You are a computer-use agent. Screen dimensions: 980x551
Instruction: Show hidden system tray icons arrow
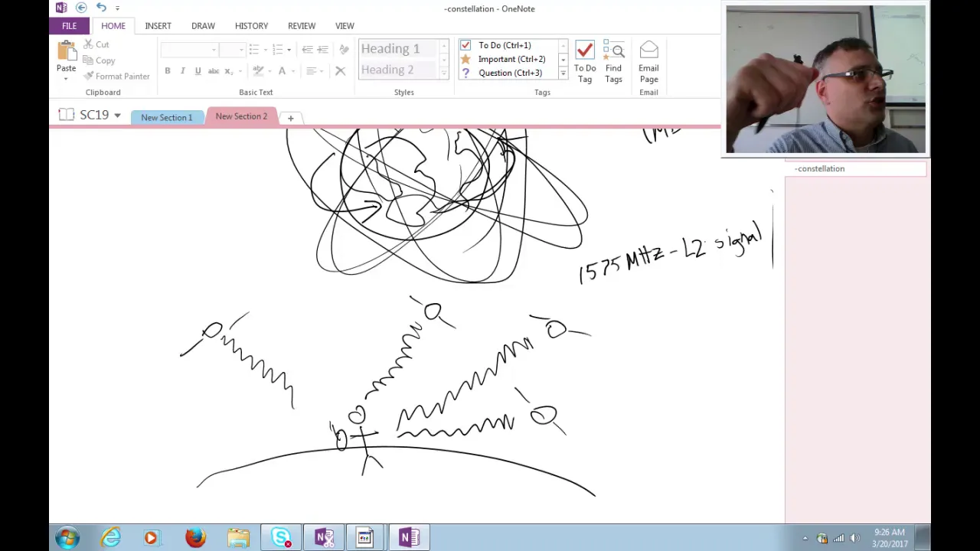tap(805, 538)
